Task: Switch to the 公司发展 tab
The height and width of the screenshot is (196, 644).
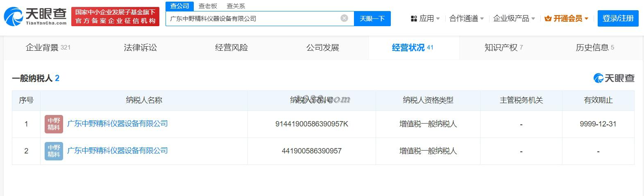Action: tap(323, 47)
